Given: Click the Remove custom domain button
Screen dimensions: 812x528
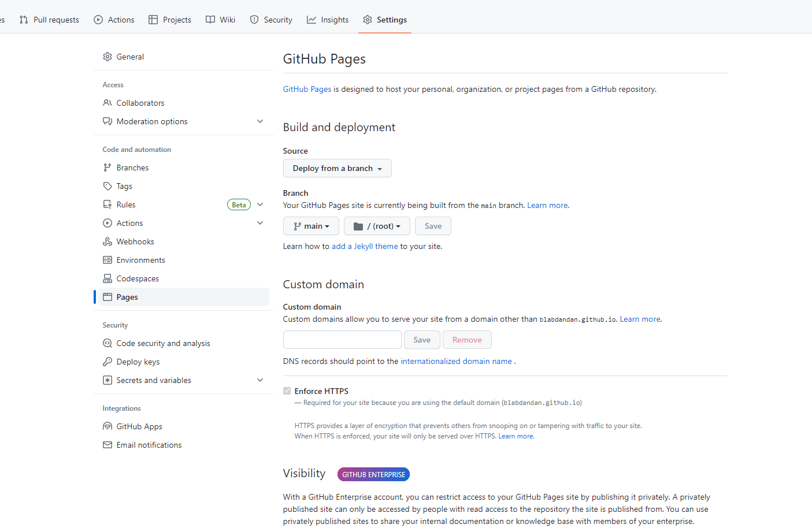Looking at the screenshot, I should pos(467,340).
